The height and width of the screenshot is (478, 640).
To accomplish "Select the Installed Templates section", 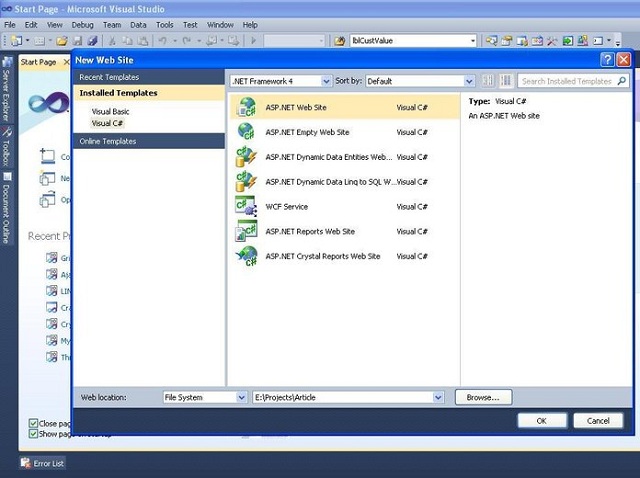I will (149, 93).
